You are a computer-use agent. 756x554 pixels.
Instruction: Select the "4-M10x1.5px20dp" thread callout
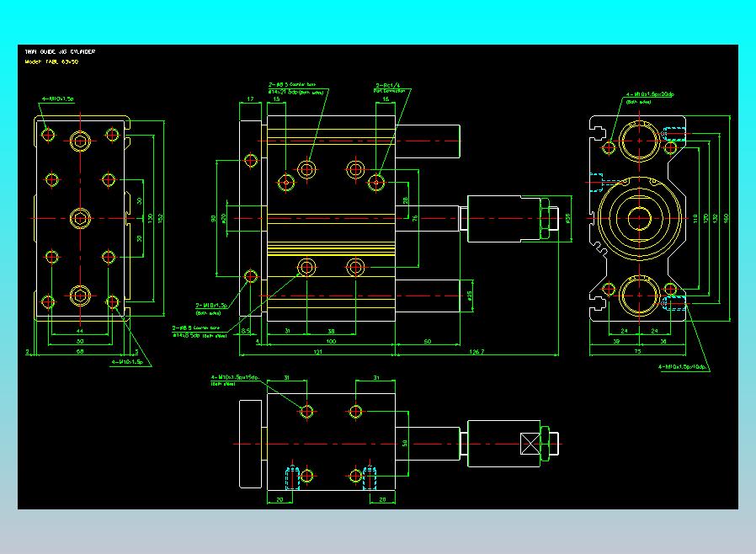point(650,94)
